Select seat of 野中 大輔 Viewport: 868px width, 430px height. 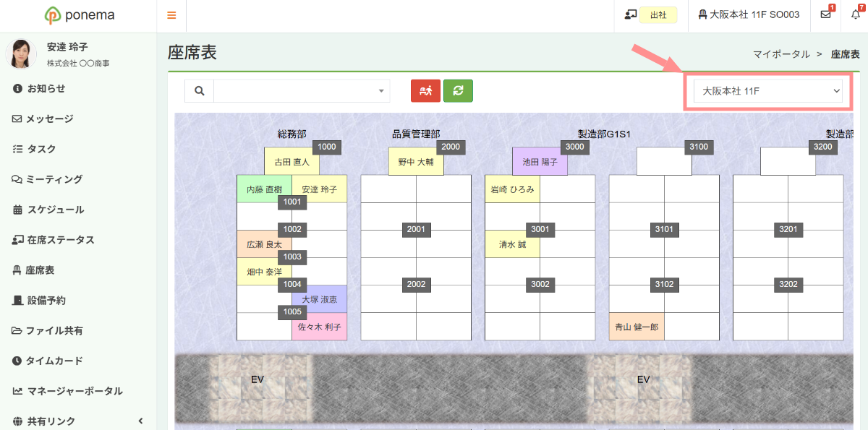coord(416,162)
